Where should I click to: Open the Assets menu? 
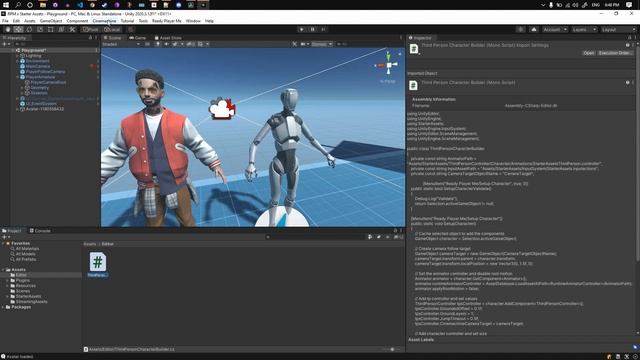pos(29,21)
